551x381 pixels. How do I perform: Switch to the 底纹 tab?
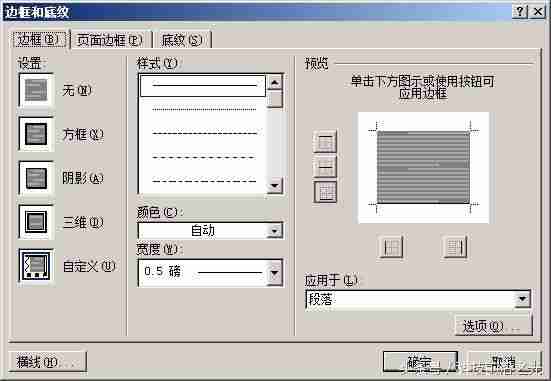[182, 40]
